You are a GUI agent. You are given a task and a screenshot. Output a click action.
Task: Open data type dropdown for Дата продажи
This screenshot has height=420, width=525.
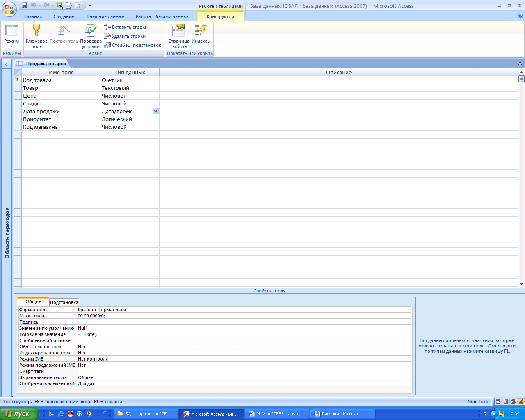[x=155, y=111]
